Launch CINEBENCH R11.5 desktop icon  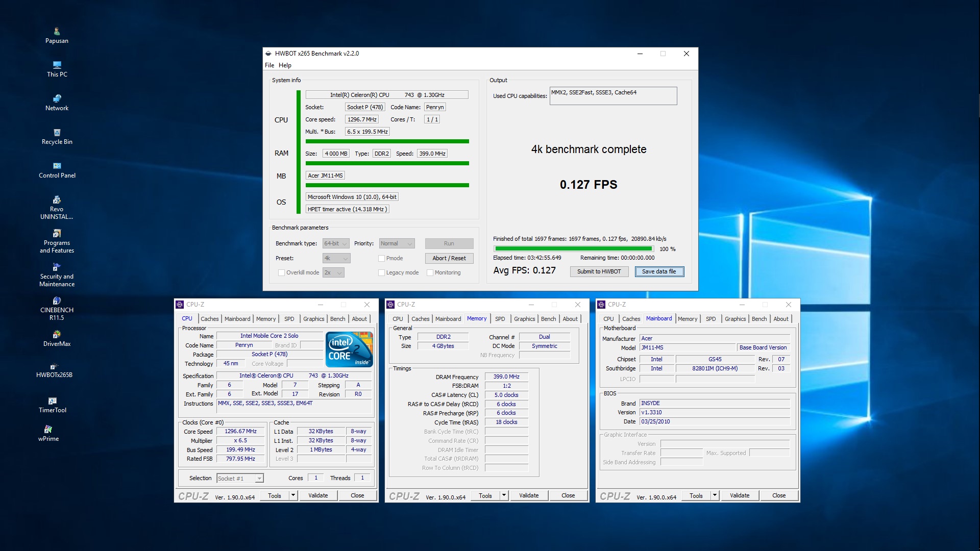[57, 309]
